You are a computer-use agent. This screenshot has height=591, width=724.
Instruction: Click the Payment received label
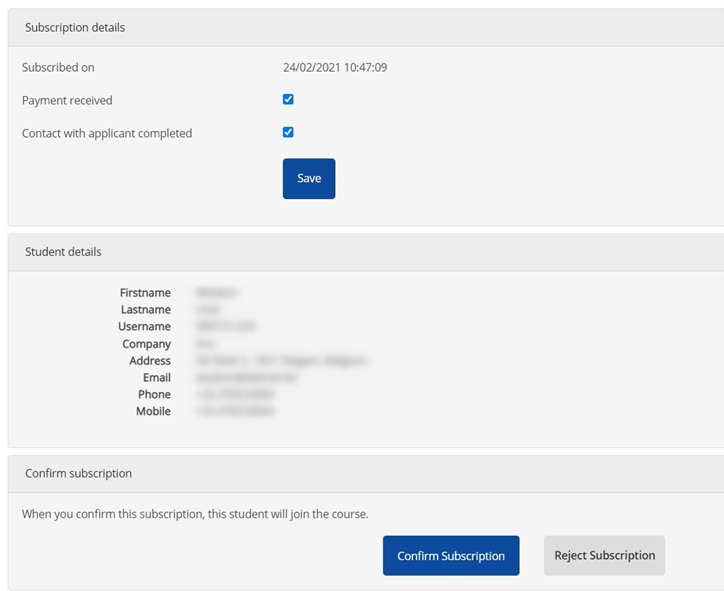coord(67,100)
